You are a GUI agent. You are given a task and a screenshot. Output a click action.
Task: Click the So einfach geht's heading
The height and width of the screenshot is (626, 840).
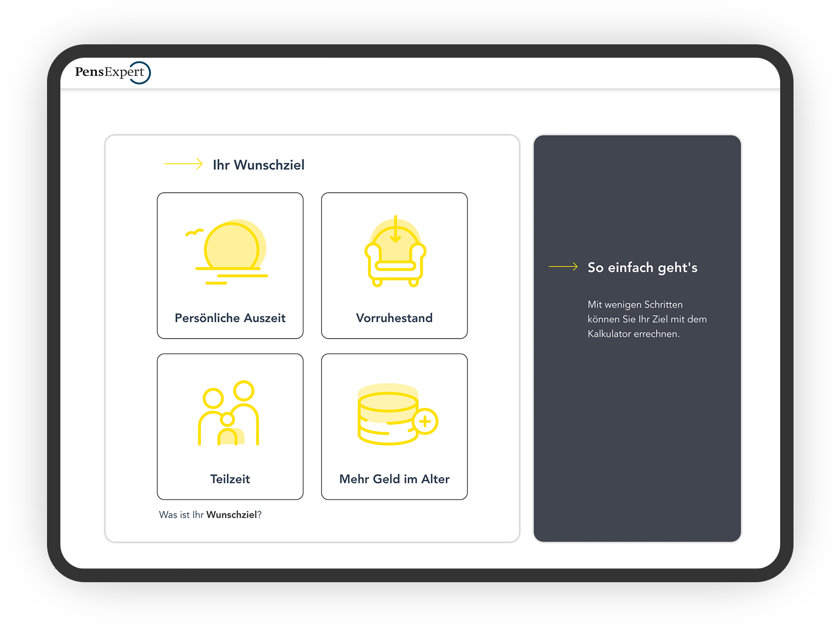642,268
